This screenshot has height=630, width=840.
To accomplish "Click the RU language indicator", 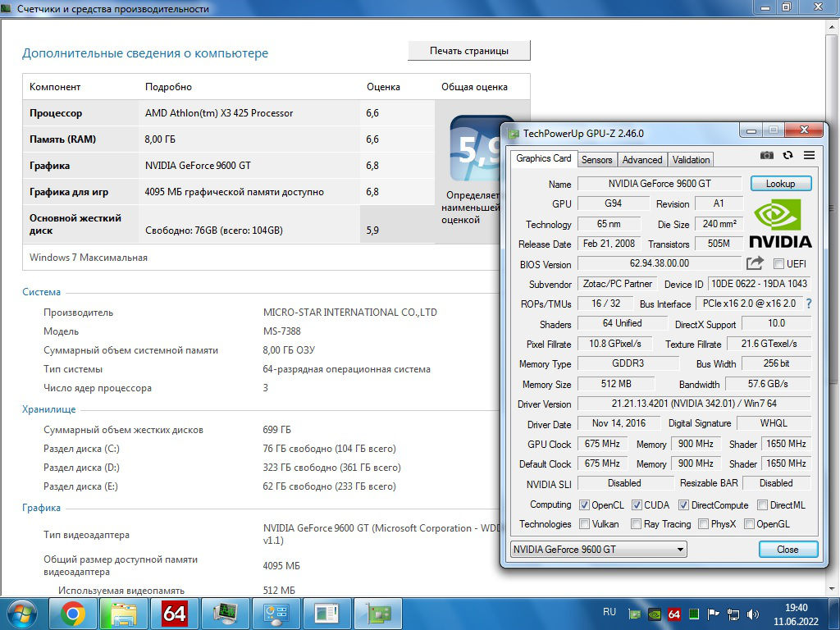I will tap(609, 612).
